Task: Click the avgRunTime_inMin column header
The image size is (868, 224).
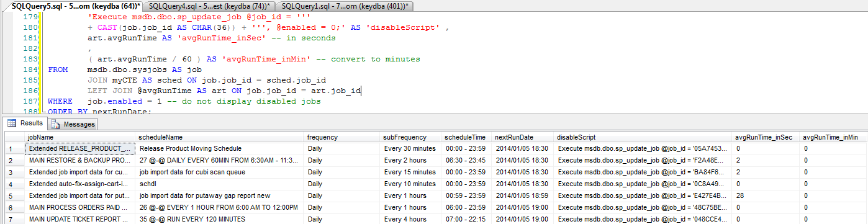Action: coord(833,137)
